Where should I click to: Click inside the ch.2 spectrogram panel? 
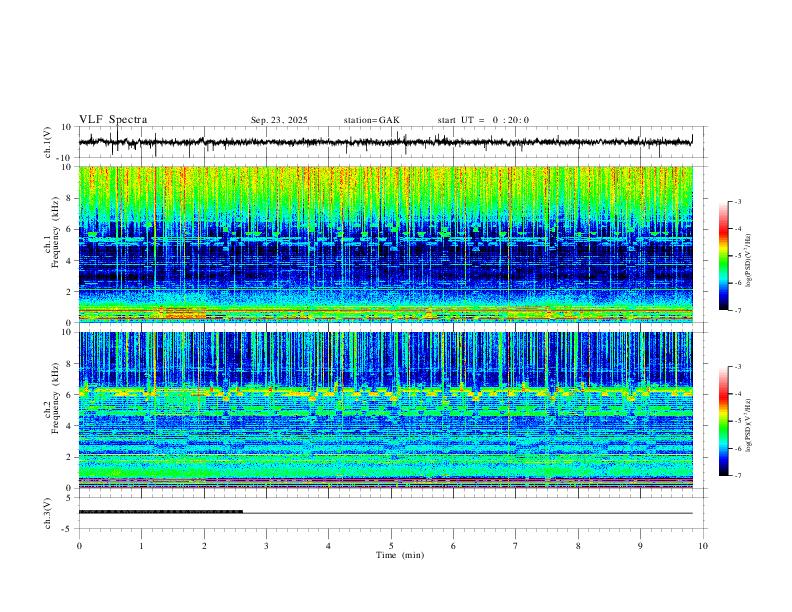click(385, 410)
